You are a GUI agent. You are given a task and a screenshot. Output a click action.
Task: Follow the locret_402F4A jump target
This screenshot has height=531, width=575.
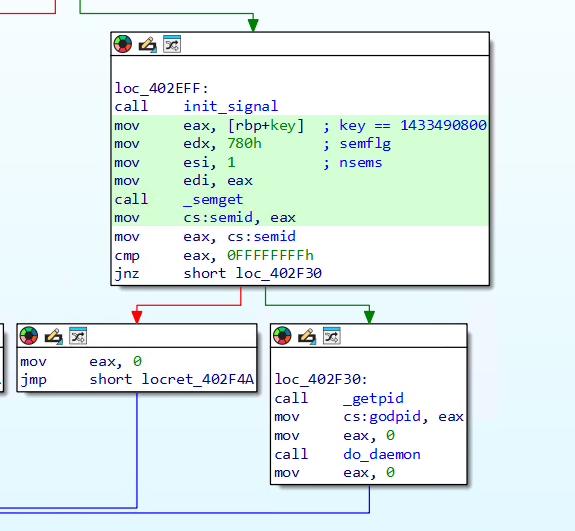click(198, 379)
